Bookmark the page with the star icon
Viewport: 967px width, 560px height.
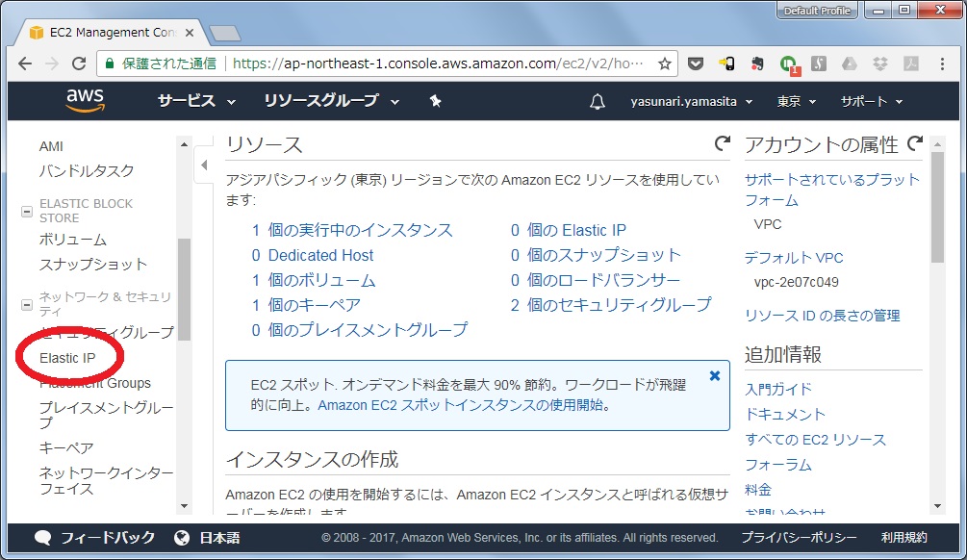pyautogui.click(x=664, y=64)
